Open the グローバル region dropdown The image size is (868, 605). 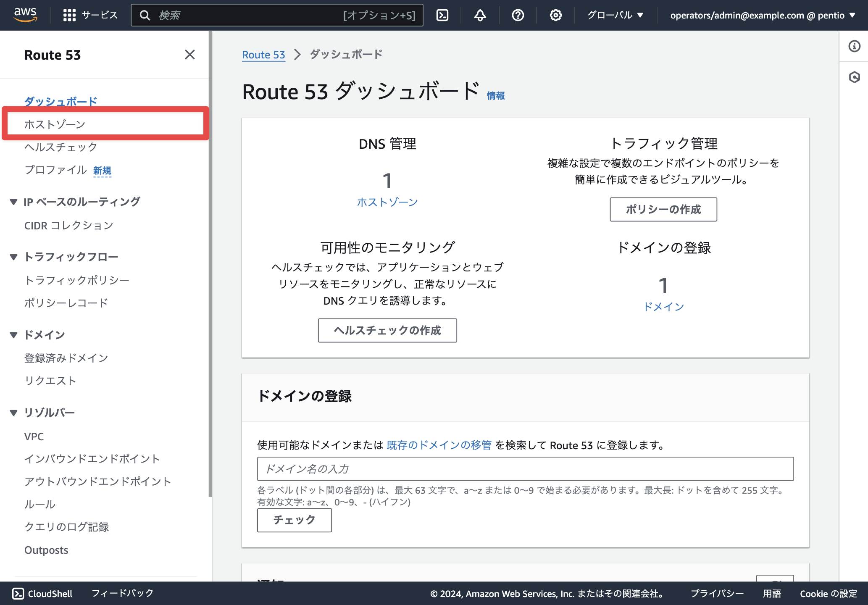(x=615, y=15)
